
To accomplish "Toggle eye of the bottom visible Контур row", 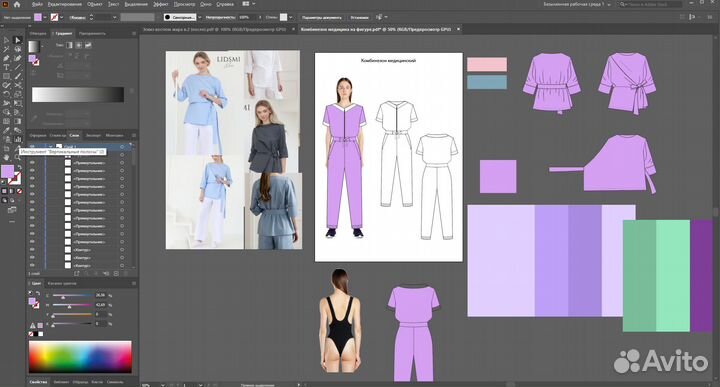I will point(32,265).
